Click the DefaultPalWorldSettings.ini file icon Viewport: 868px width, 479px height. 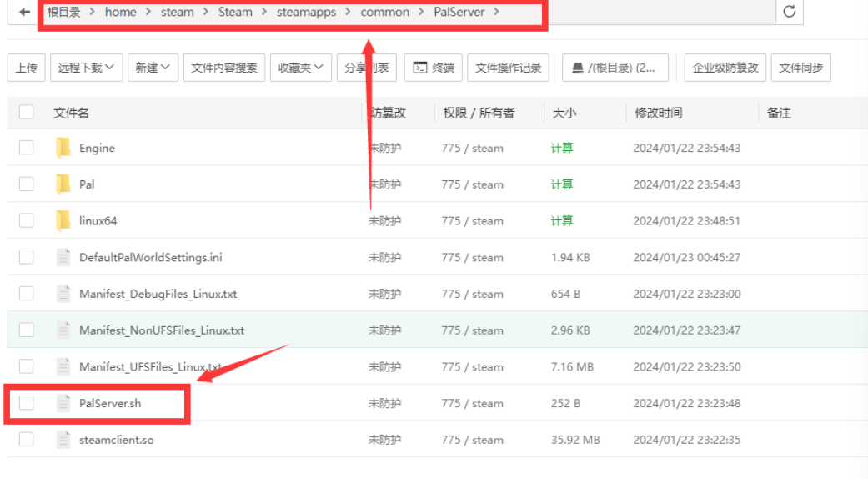(x=63, y=257)
